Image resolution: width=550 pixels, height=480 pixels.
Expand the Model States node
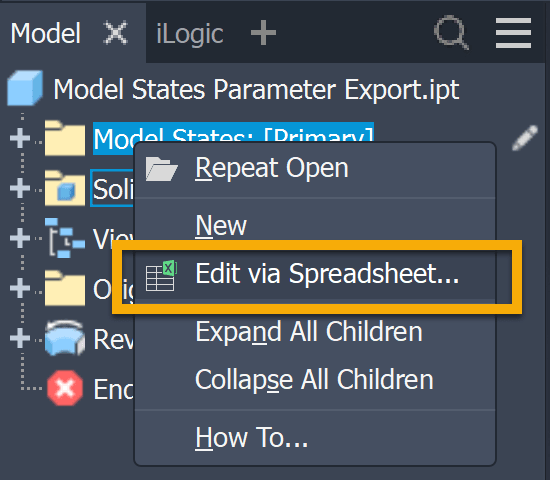click(x=20, y=138)
